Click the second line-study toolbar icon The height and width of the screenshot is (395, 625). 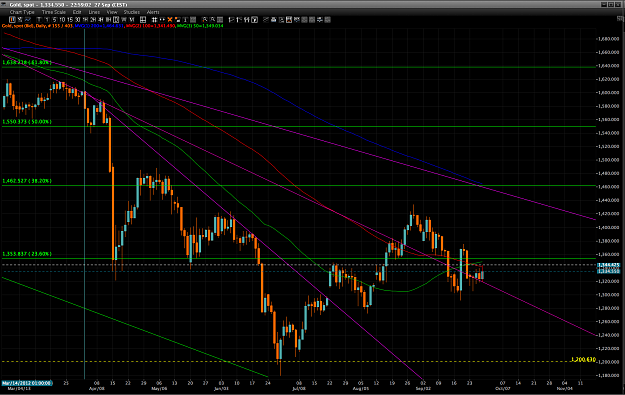[x=239, y=20]
